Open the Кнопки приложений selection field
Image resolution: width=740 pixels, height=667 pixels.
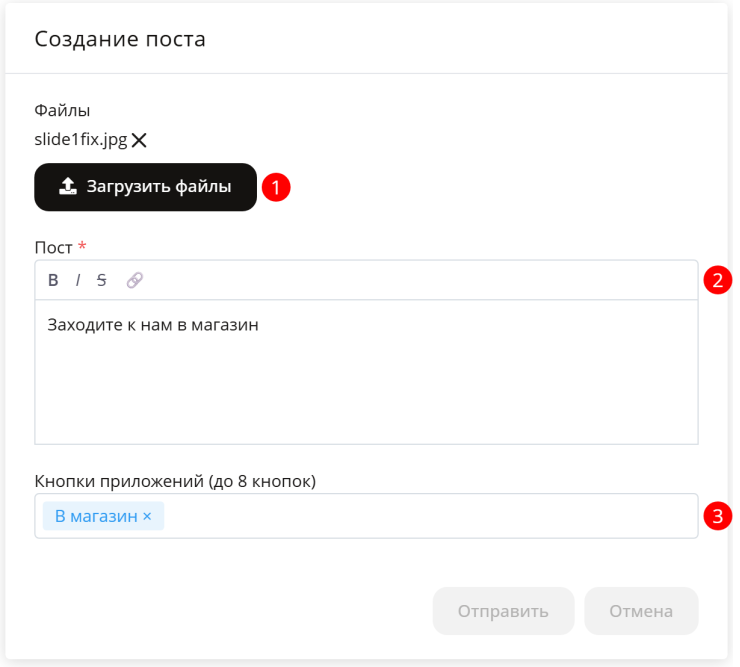coord(366,516)
